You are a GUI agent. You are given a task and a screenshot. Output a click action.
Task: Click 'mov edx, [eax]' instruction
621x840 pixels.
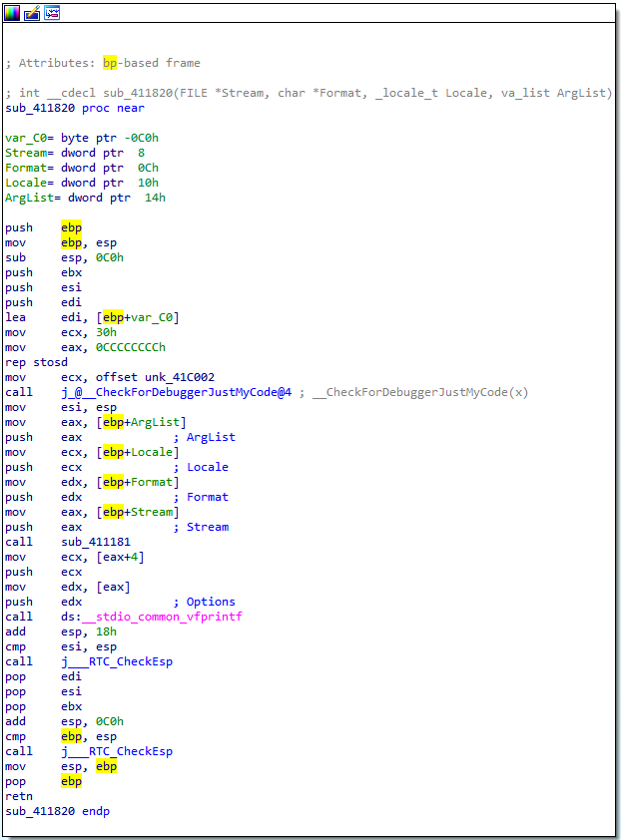point(68,588)
